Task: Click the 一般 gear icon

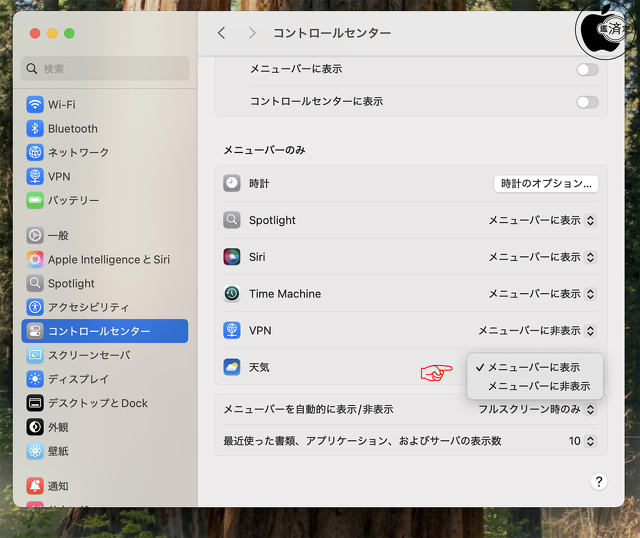Action: (35, 236)
